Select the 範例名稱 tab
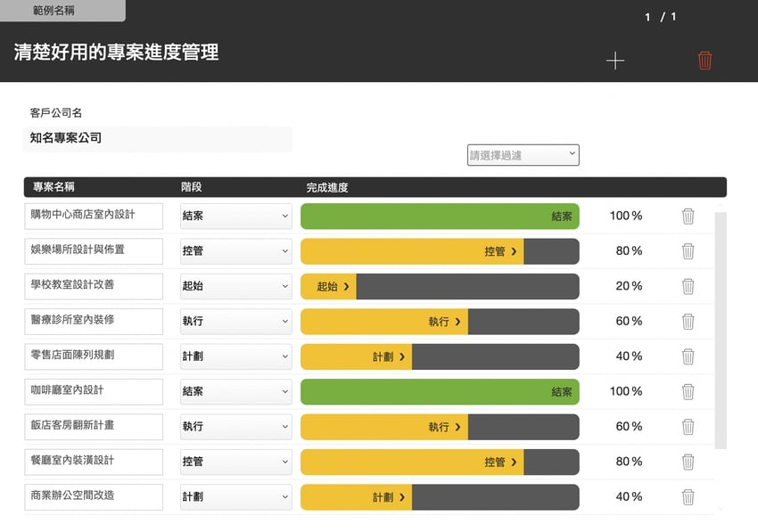 62,11
